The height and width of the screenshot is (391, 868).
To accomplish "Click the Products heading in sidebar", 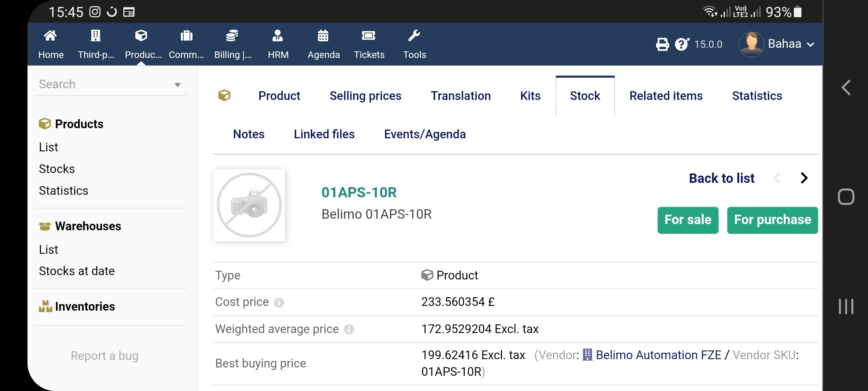I will [x=79, y=124].
